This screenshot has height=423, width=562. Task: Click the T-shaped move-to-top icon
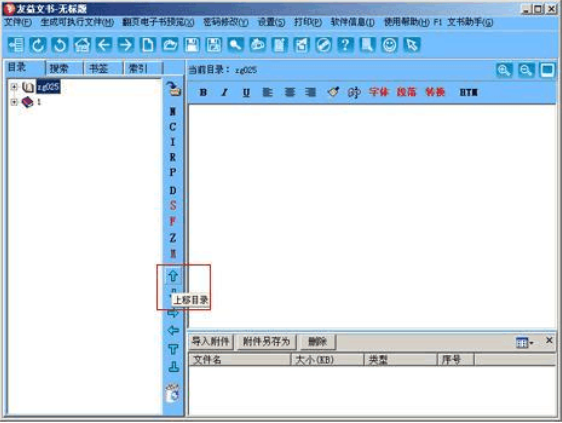point(173,349)
